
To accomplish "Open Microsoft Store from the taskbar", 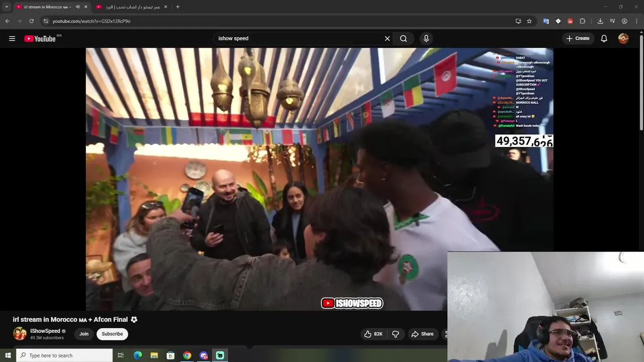I will 171,355.
